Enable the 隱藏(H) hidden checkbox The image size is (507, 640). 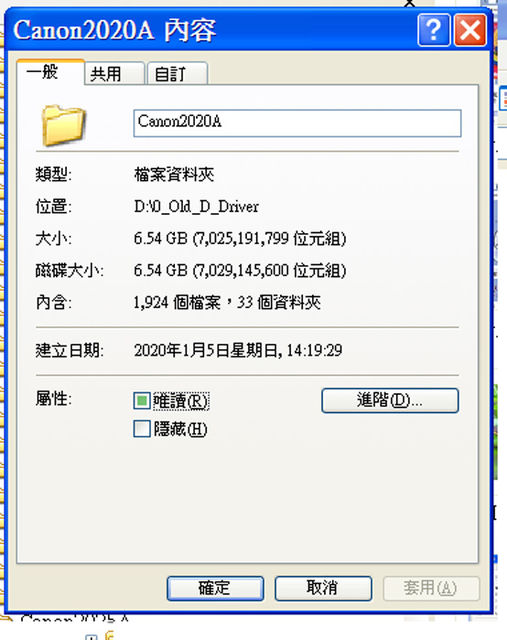click(142, 429)
